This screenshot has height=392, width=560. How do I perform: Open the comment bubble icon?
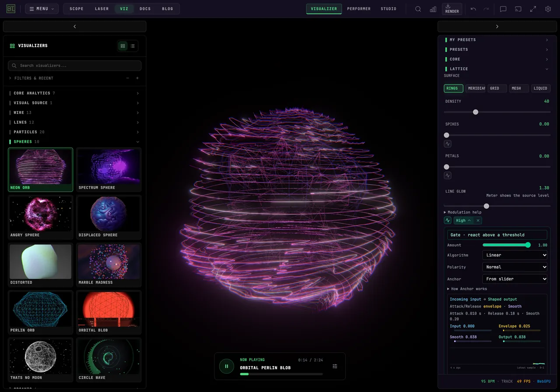click(503, 9)
